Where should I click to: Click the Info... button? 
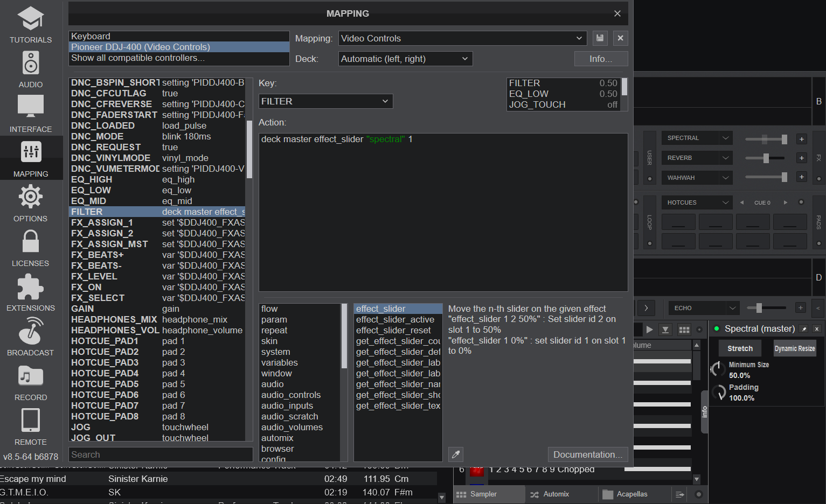[x=601, y=59]
